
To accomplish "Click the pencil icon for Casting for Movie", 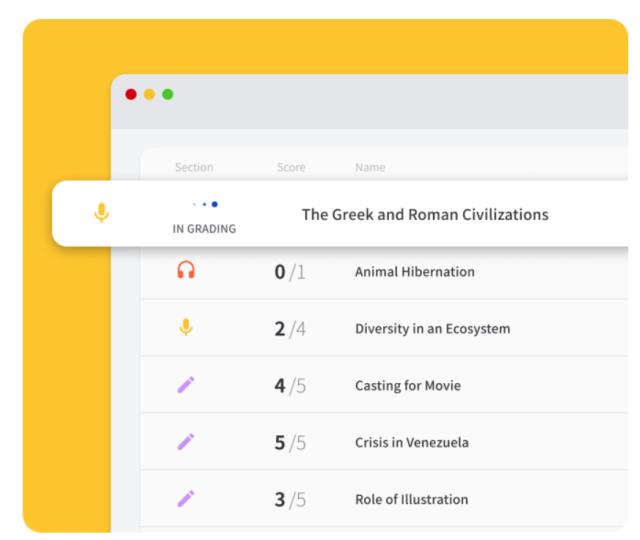I will click(x=186, y=385).
